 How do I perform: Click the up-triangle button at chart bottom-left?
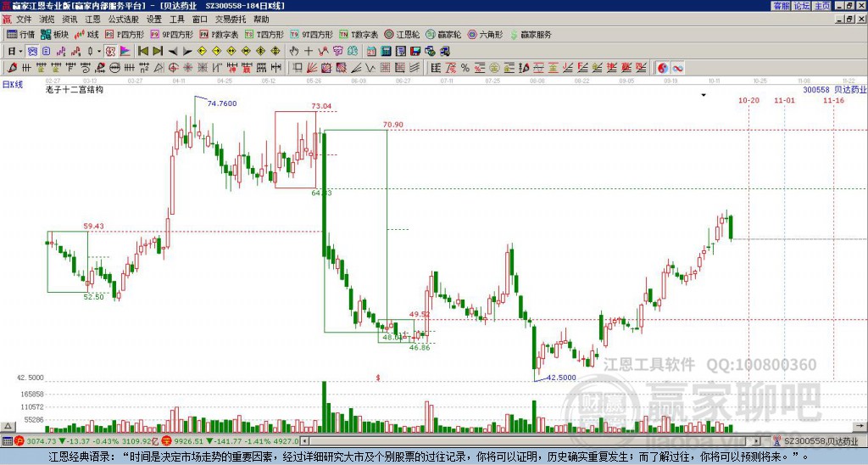8,426
